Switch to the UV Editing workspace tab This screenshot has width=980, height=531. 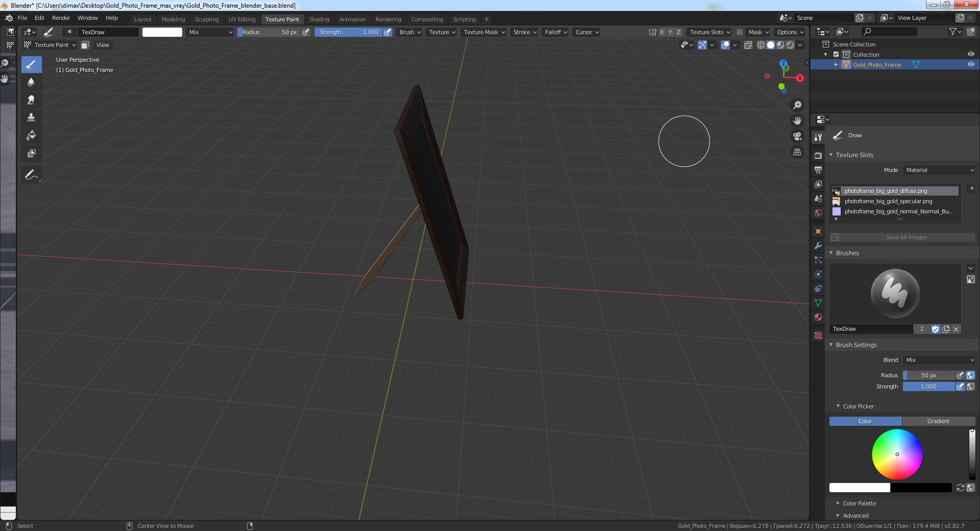242,19
